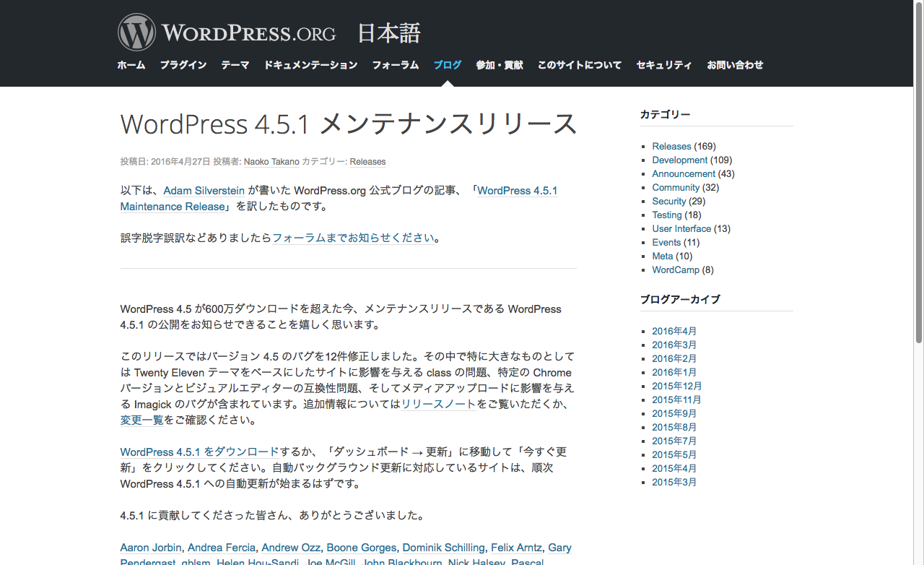
Task: Select the ブログ nav tab
Action: 448,65
